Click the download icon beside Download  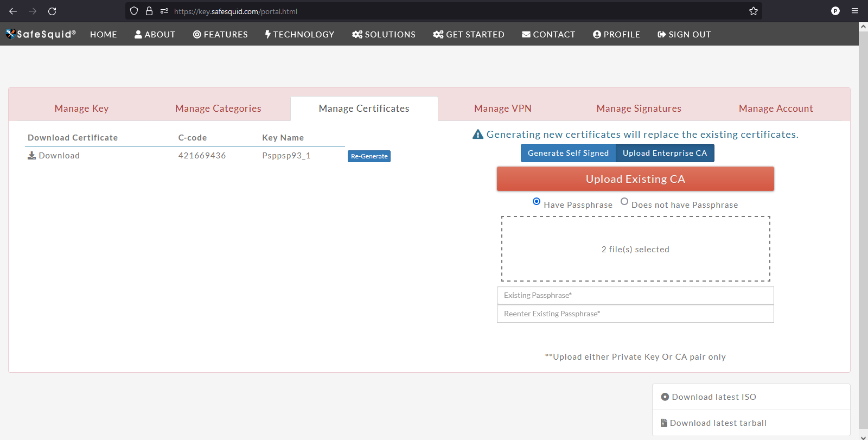(x=31, y=156)
